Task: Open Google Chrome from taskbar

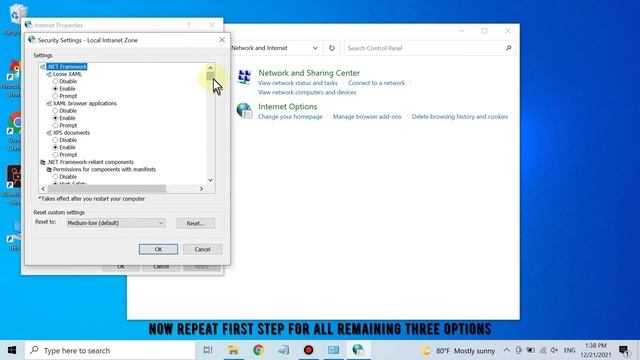Action: 258,350
